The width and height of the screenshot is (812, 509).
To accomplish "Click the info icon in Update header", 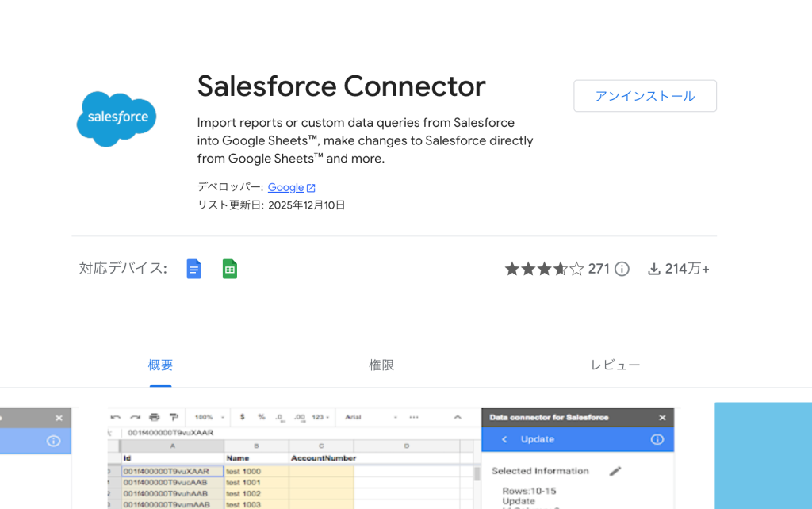I will 657,439.
